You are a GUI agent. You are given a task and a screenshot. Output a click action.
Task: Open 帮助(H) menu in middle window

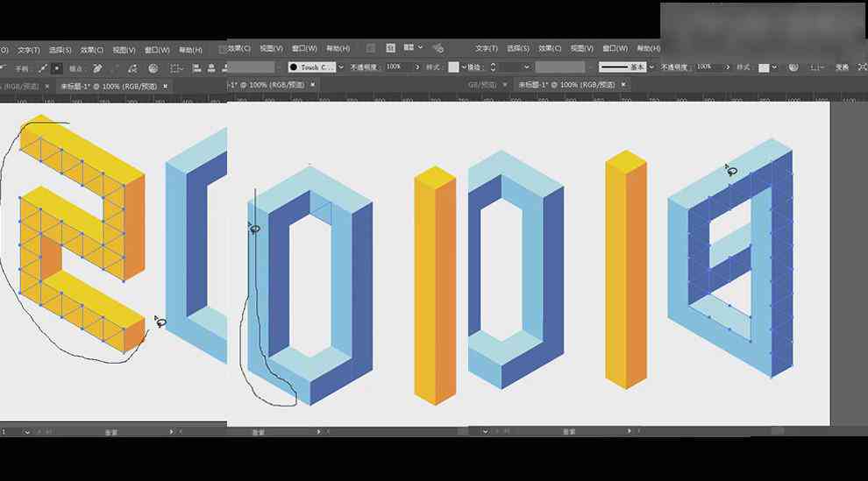pos(338,49)
